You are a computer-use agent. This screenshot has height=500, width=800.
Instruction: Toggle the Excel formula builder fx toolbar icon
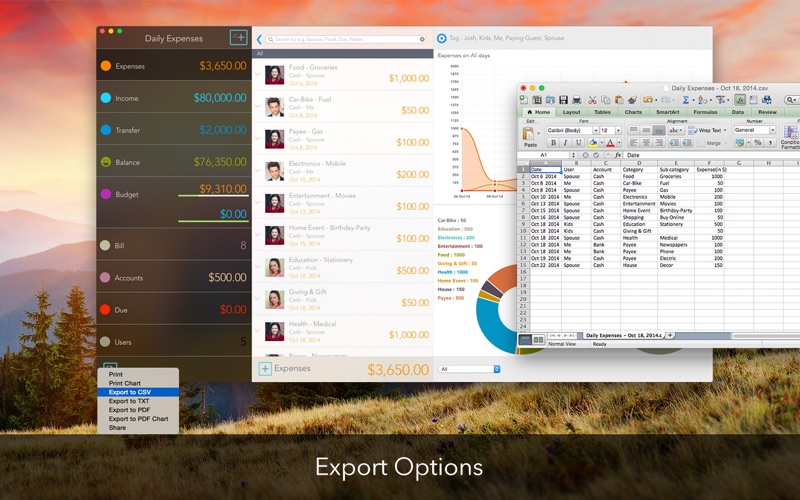[x=740, y=100]
